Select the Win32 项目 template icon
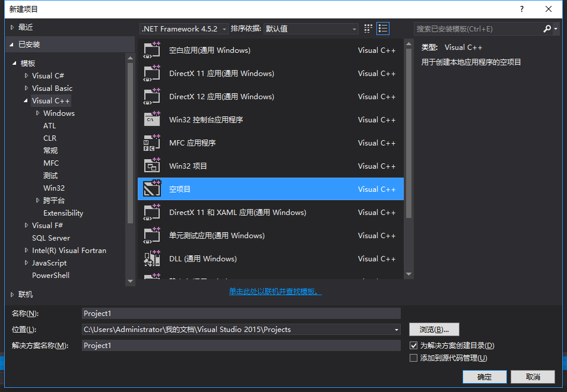The width and height of the screenshot is (567, 392). 152,166
